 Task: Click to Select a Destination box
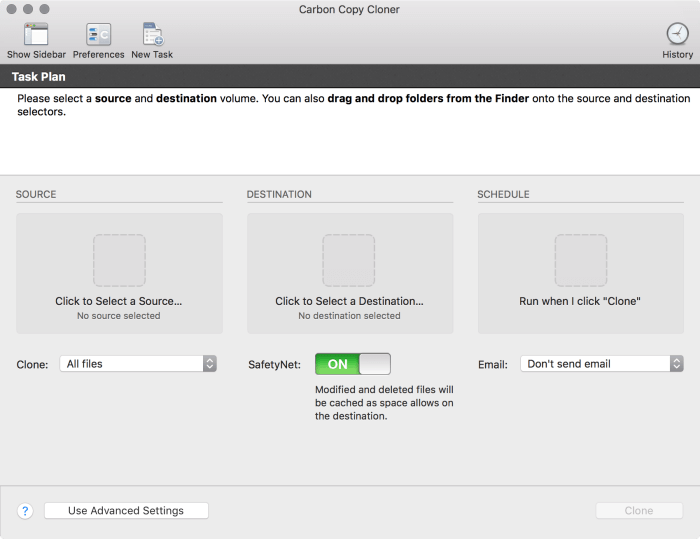350,273
